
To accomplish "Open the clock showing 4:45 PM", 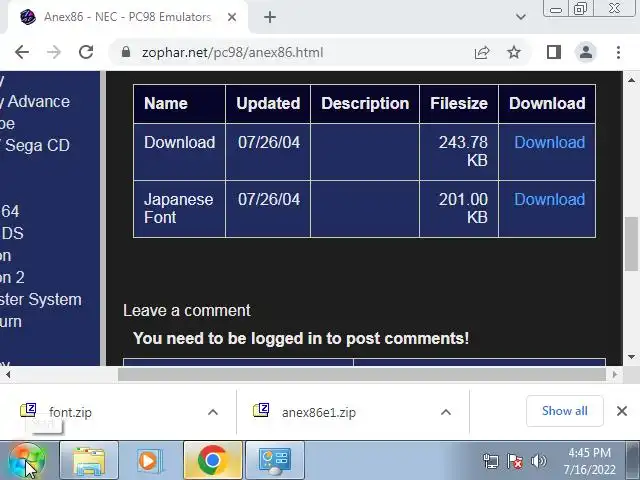I will tap(589, 461).
